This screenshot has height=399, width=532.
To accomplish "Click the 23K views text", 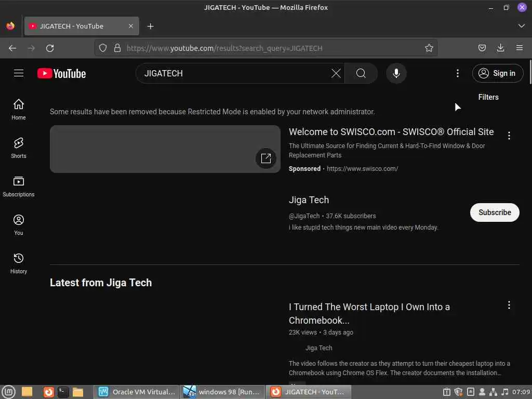I will [x=303, y=332].
